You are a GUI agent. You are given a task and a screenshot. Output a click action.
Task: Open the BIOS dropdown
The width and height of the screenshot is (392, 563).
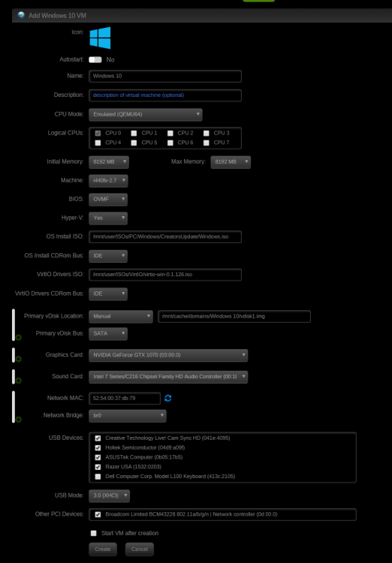(x=108, y=199)
